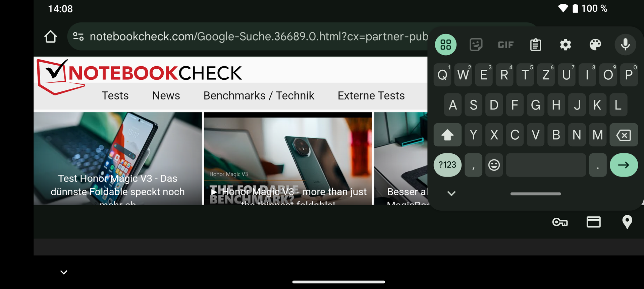Tap the backspace key
Image resolution: width=644 pixels, height=289 pixels.
624,135
